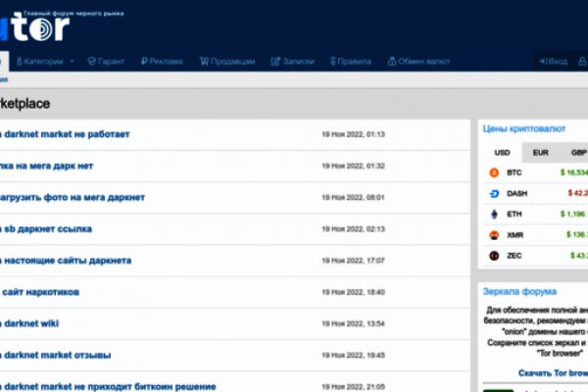Go to the Правила page
588x392 pixels.
click(x=349, y=61)
